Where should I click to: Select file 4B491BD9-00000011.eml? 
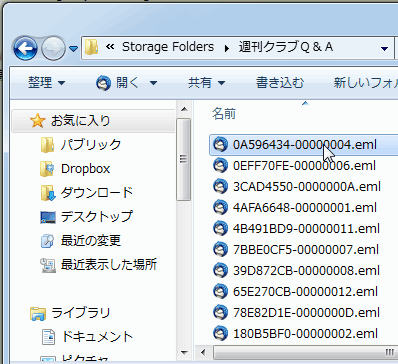306,229
